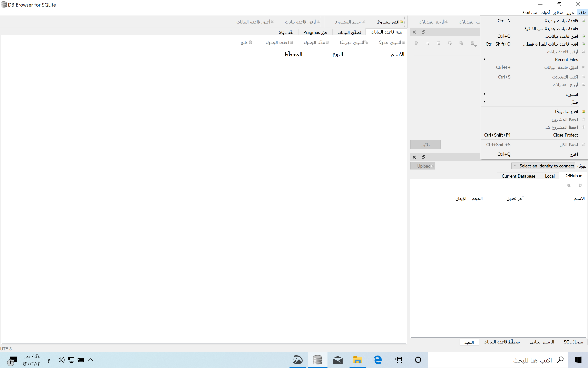Open Microsoft Edge from taskbar

[378, 360]
